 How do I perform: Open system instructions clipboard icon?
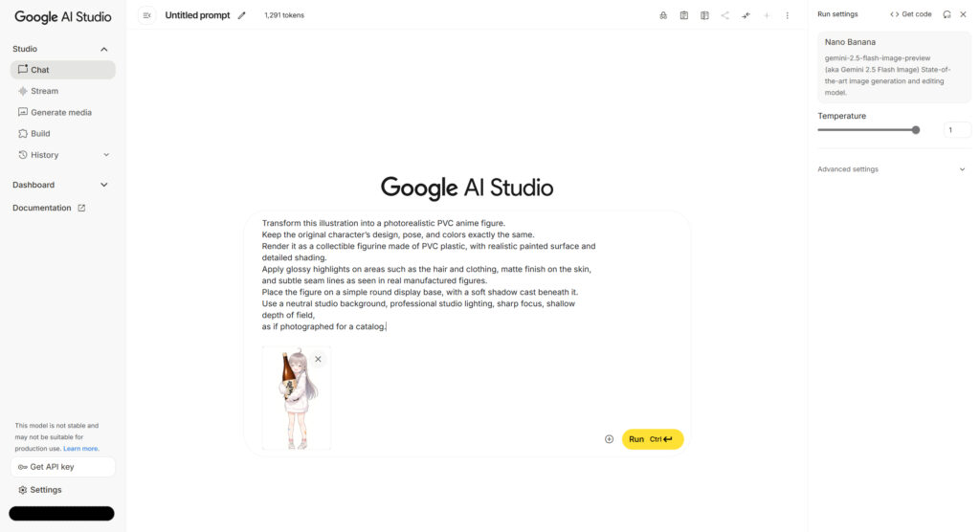pos(683,15)
